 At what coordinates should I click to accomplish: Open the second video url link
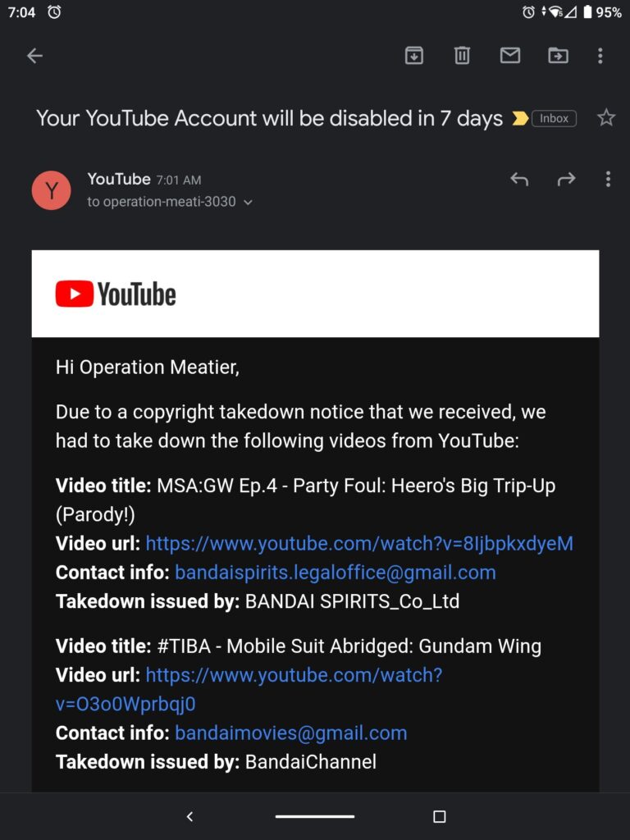[x=249, y=689]
